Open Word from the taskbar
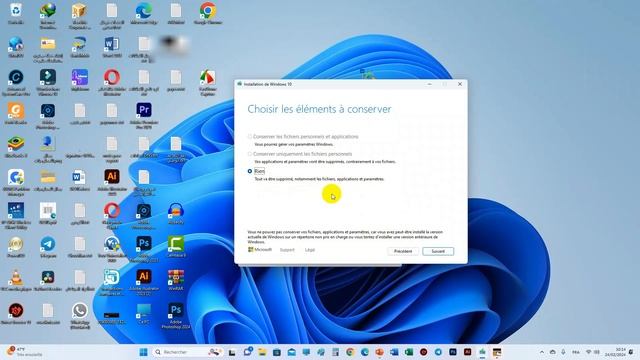This screenshot has width=640, height=360. 394,352
